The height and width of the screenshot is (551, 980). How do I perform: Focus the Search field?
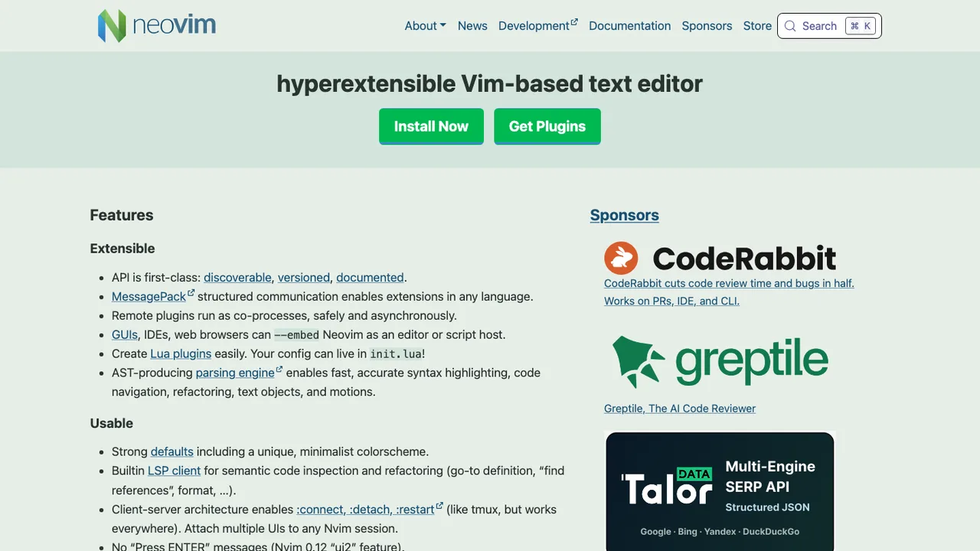829,26
